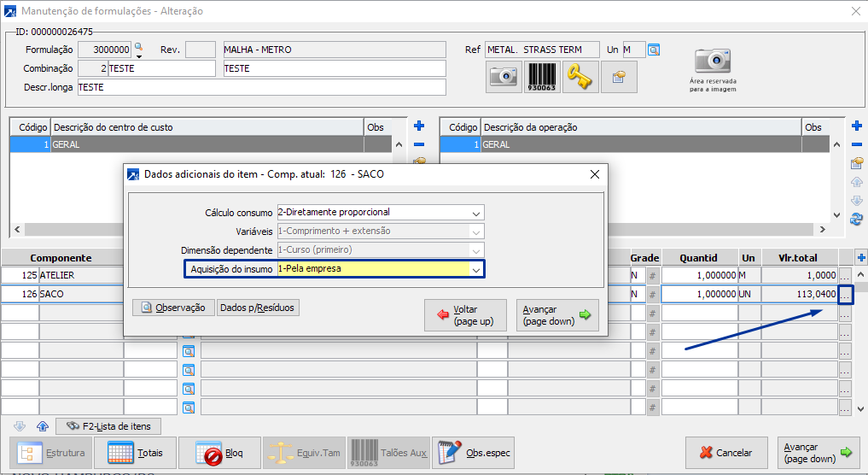Click the blue up arrow near F2-Lista
This screenshot has width=868, height=475.
[43, 426]
